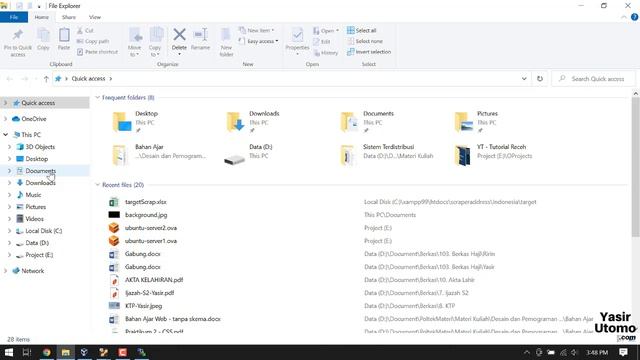Image resolution: width=640 pixels, height=360 pixels.
Task: Click the Windows Start button
Action: click(9, 352)
